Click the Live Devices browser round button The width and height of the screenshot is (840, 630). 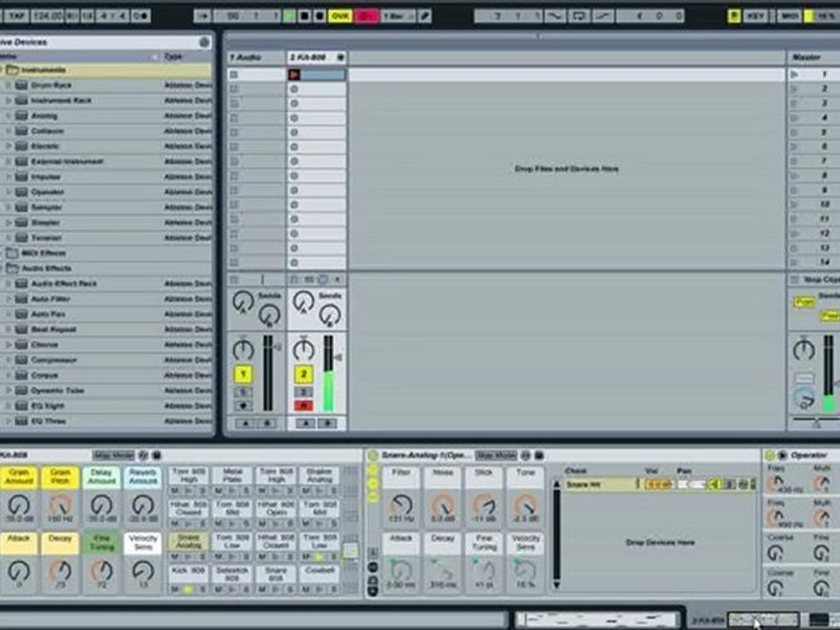pyautogui.click(x=204, y=42)
